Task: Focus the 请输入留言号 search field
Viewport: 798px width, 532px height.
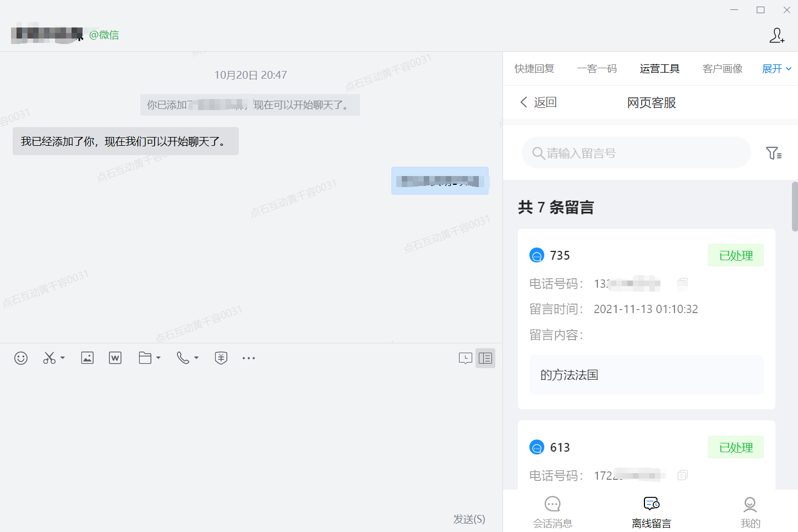Action: point(636,153)
